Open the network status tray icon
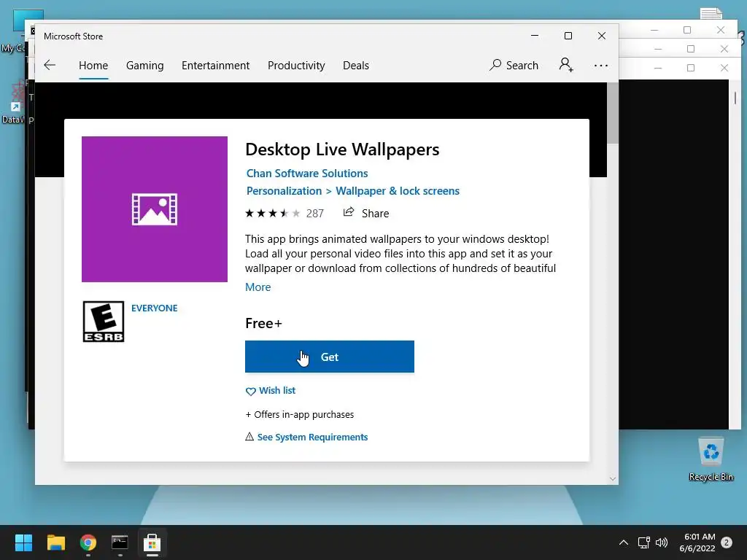The image size is (747, 560). pyautogui.click(x=643, y=542)
